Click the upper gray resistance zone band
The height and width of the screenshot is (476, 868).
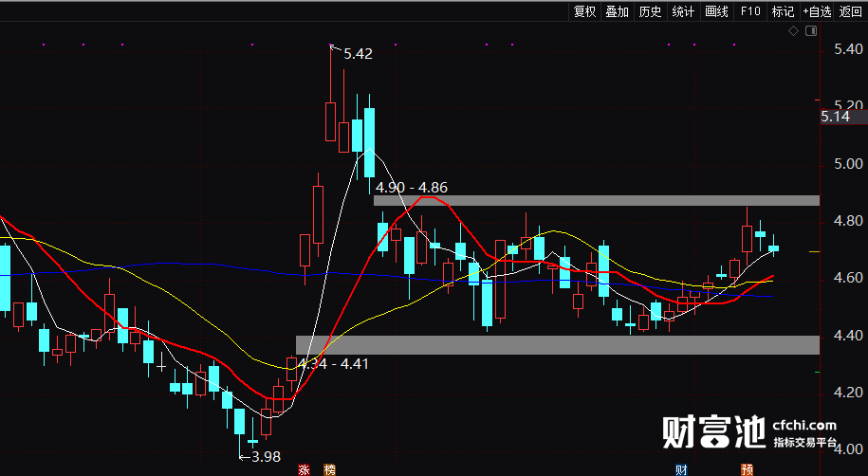(x=597, y=200)
